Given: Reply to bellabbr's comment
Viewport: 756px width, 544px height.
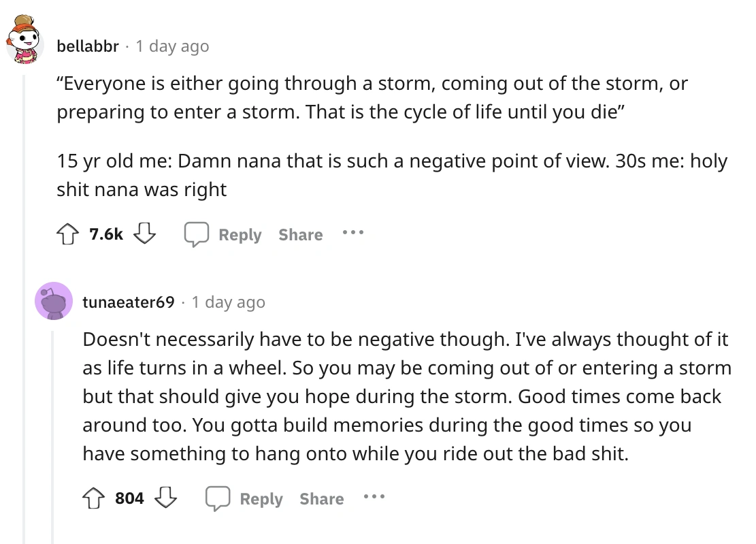Looking at the screenshot, I should click(224, 235).
